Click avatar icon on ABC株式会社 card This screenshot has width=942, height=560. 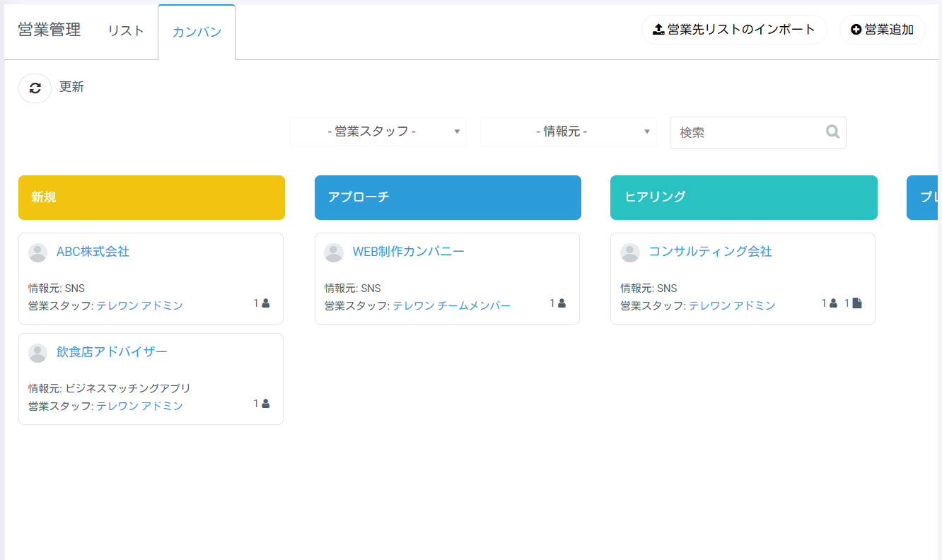point(37,252)
